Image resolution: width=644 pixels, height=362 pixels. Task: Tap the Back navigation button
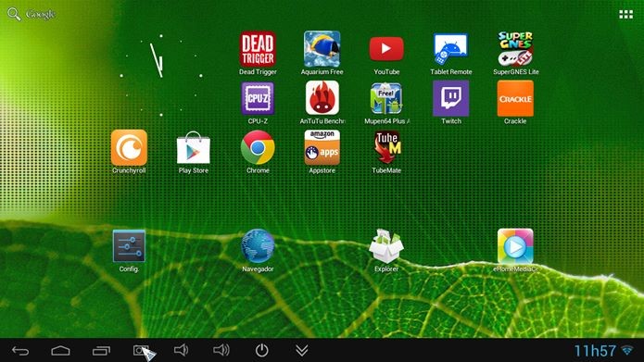click(x=20, y=351)
